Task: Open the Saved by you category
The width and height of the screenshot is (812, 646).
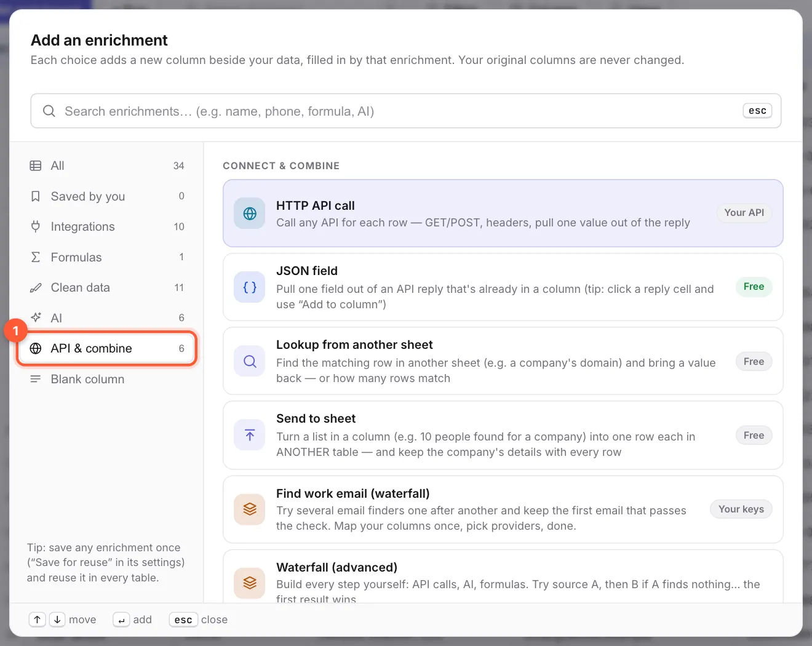Action: (107, 196)
